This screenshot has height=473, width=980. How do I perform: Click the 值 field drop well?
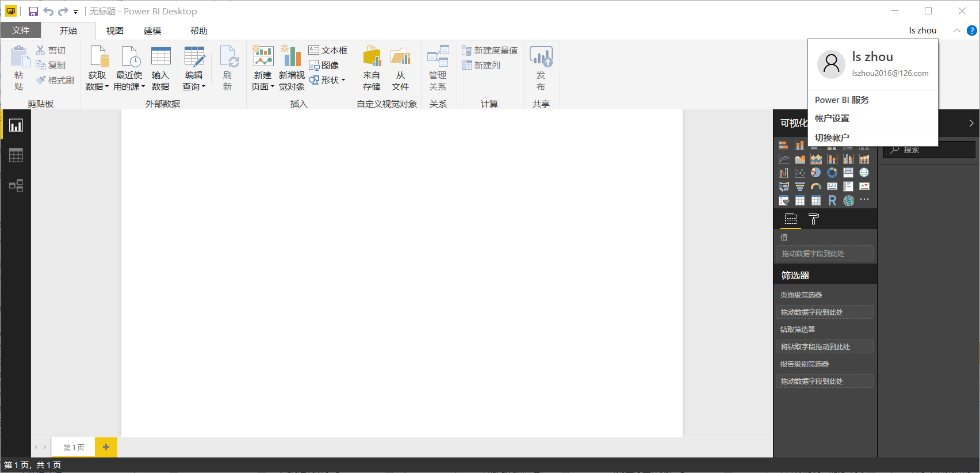point(825,253)
